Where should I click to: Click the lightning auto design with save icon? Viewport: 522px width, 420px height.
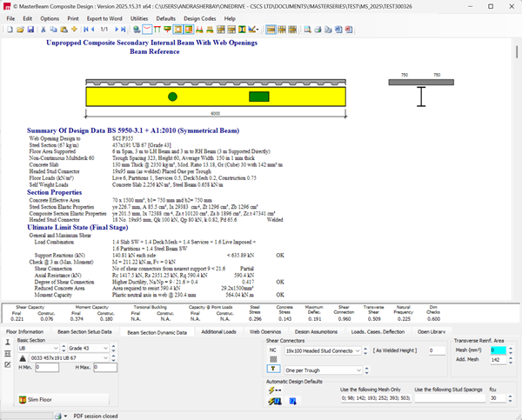click(275, 402)
